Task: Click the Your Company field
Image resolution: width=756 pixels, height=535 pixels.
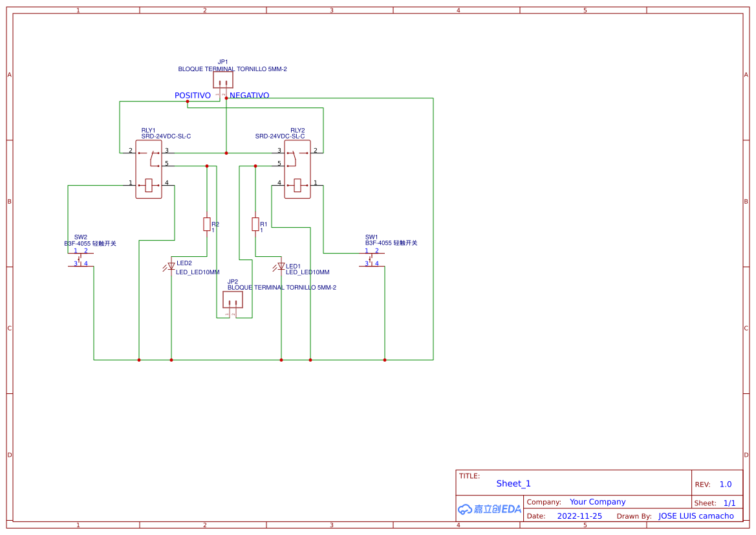Action: [598, 501]
